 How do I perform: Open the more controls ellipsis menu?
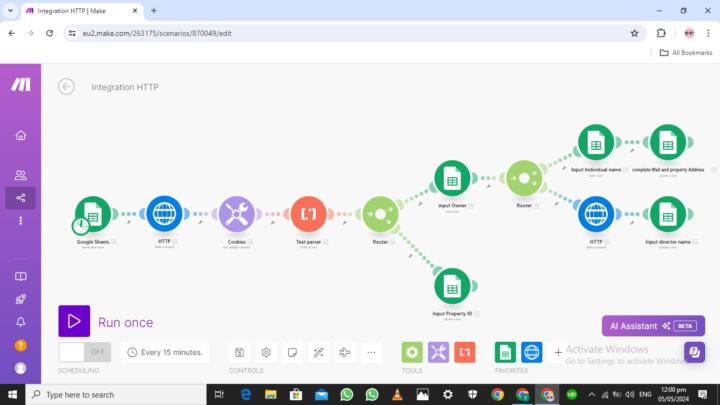pyautogui.click(x=371, y=352)
